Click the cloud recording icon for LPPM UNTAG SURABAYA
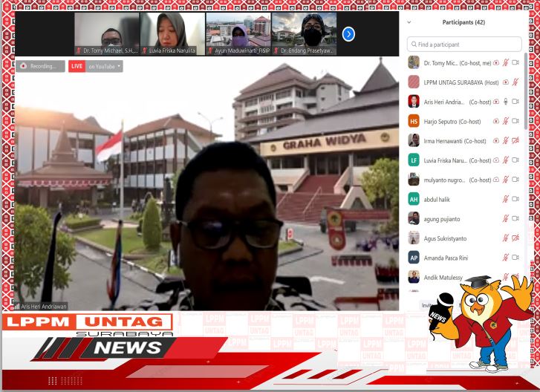The image size is (540, 392). pos(506,82)
